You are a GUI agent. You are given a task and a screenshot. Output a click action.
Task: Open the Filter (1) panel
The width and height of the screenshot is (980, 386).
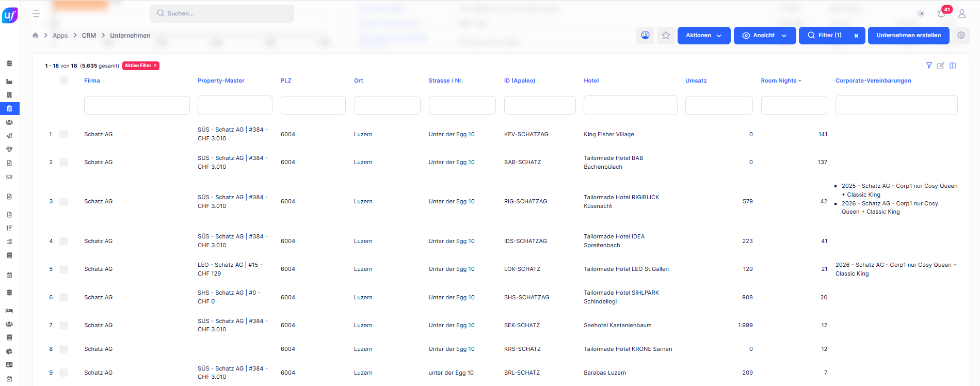[825, 36]
